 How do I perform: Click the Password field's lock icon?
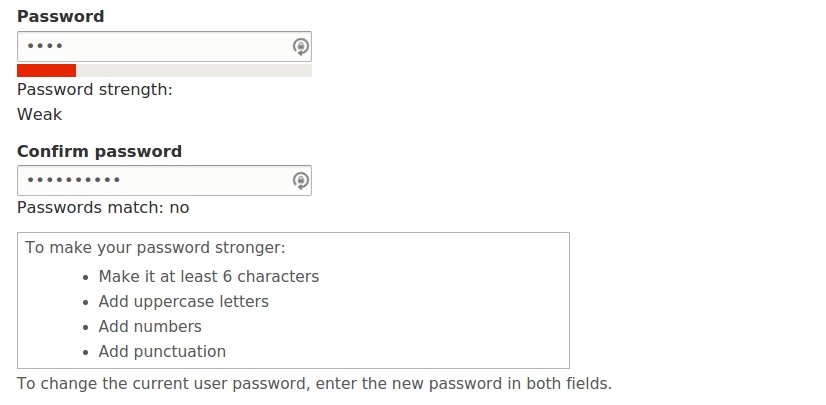point(301,47)
